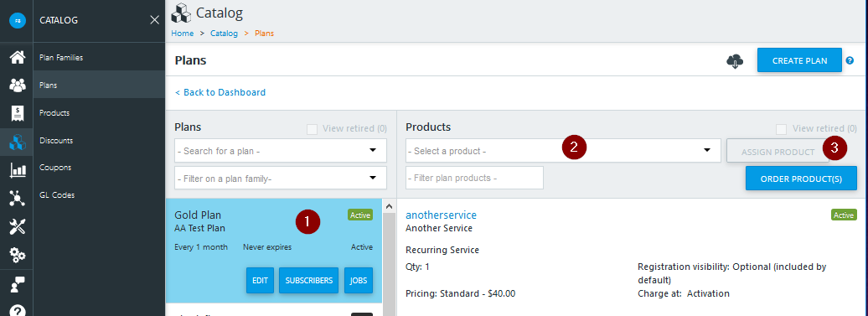
Task: Click the plans list scroll up arrow
Action: pos(389,206)
